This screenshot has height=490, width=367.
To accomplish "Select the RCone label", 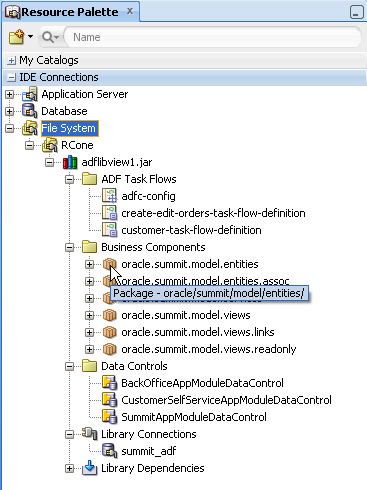I will 77,145.
